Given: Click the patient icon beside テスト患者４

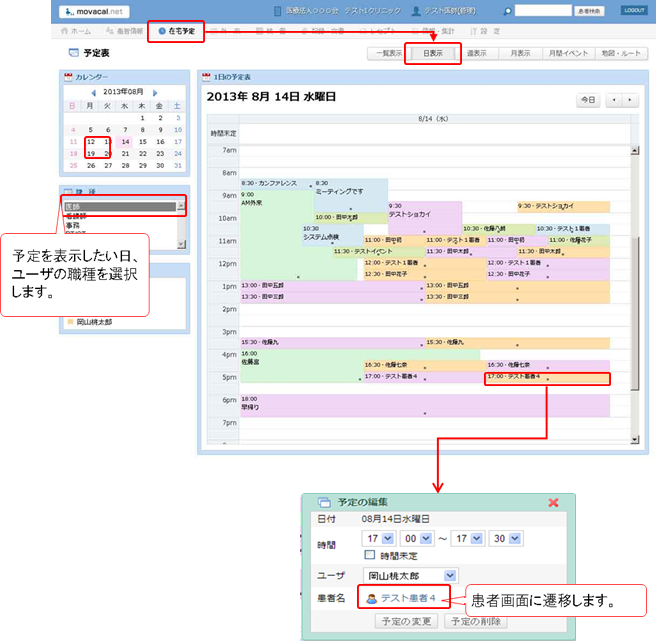Looking at the screenshot, I should click(370, 598).
